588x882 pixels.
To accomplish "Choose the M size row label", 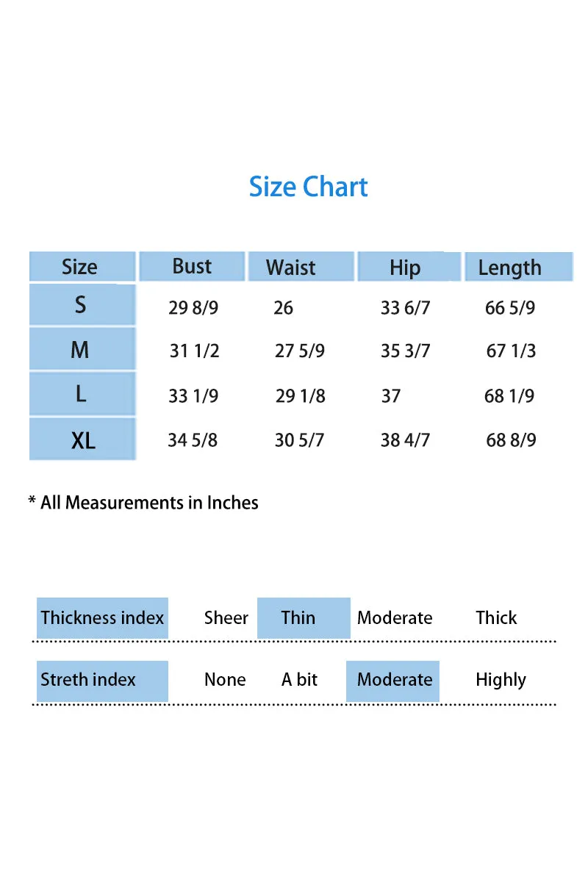I will click(82, 349).
